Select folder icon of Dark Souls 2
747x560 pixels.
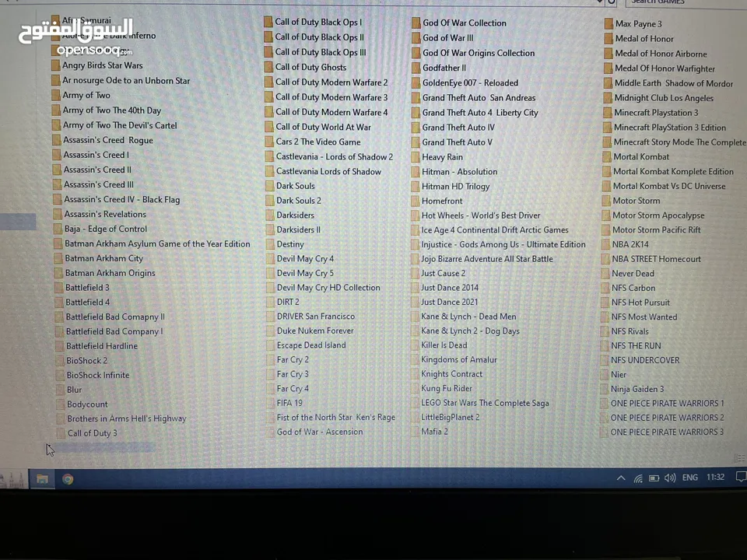click(x=270, y=201)
